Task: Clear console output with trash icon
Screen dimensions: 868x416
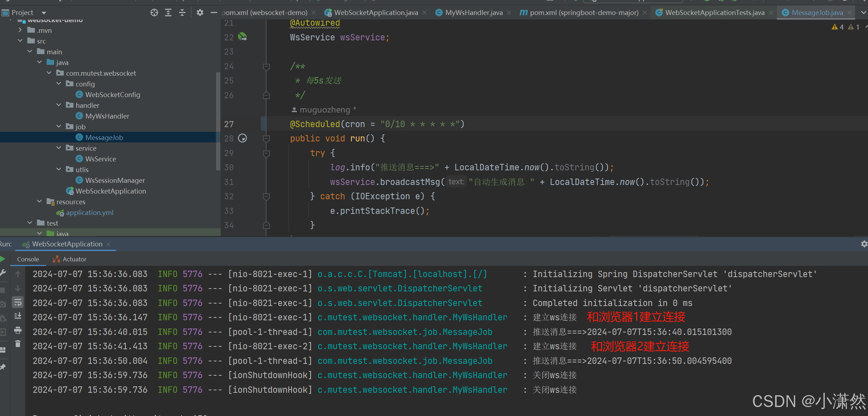Action: pyautogui.click(x=18, y=344)
